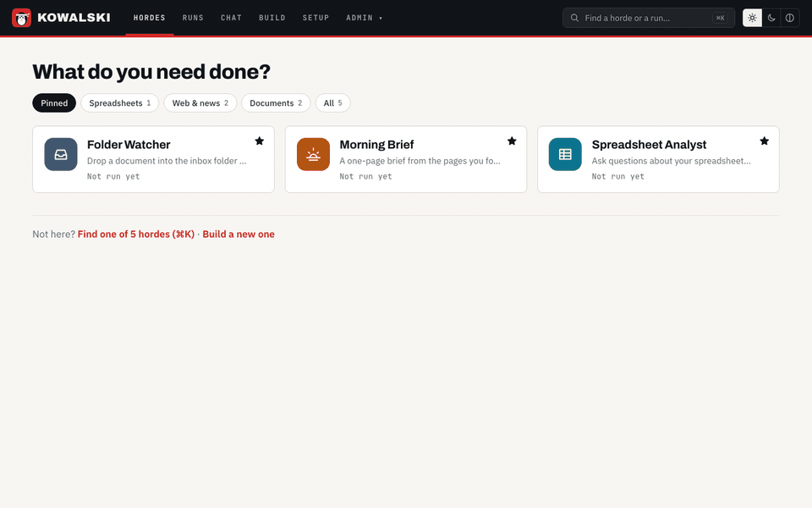Viewport: 812px width, 508px height.
Task: Expand the Admin dropdown menu
Action: coord(365,18)
